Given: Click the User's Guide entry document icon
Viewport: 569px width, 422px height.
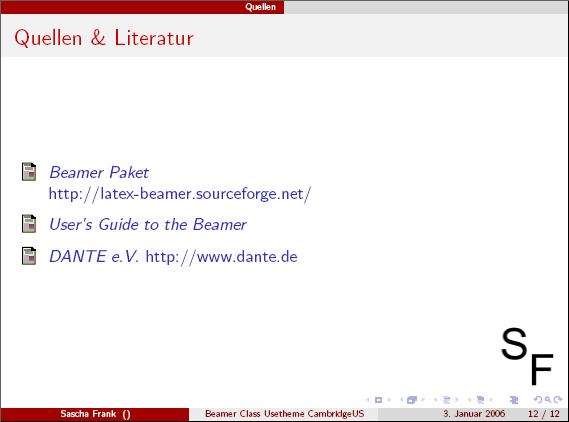Looking at the screenshot, I should click(x=29, y=224).
